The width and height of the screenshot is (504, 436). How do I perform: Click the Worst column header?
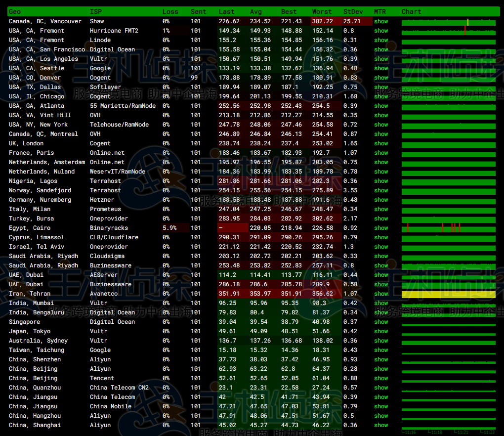pos(322,11)
